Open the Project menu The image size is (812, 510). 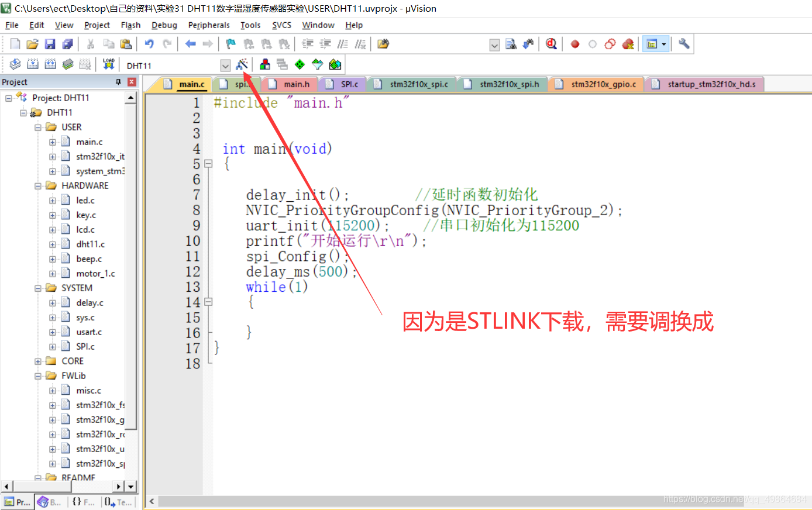97,25
